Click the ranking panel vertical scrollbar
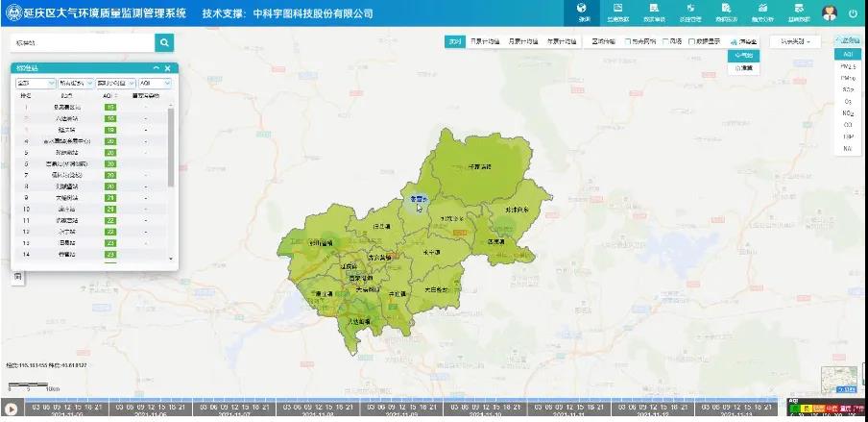The width and height of the screenshot is (868, 422). tap(171, 147)
